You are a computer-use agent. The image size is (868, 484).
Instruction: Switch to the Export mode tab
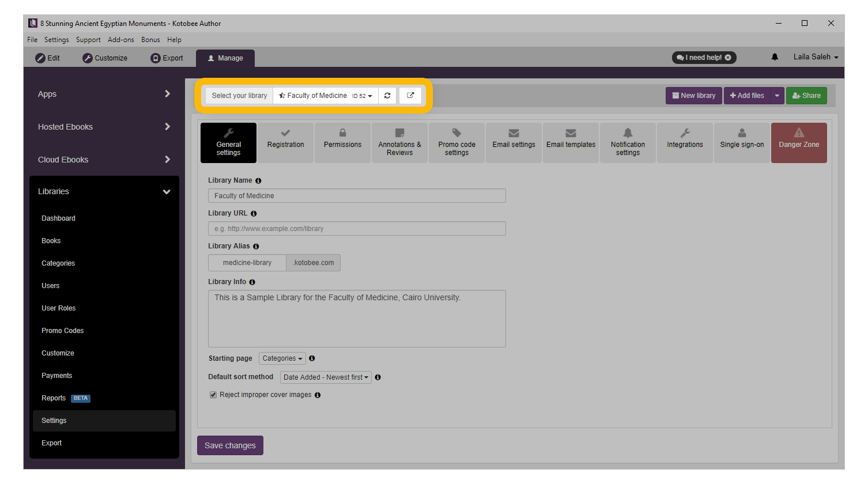coord(167,58)
